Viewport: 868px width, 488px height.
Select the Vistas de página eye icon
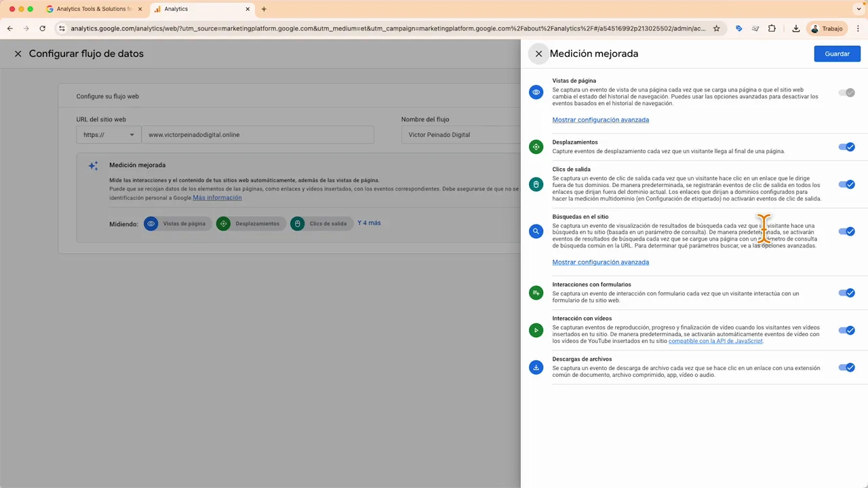[536, 92]
